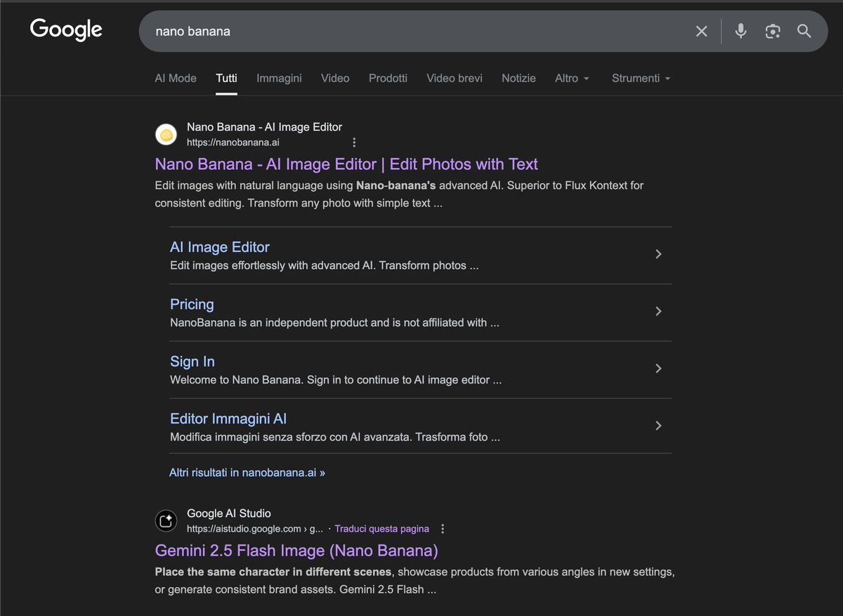This screenshot has width=843, height=616.
Task: Open the Strumenti dropdown
Action: tap(641, 79)
